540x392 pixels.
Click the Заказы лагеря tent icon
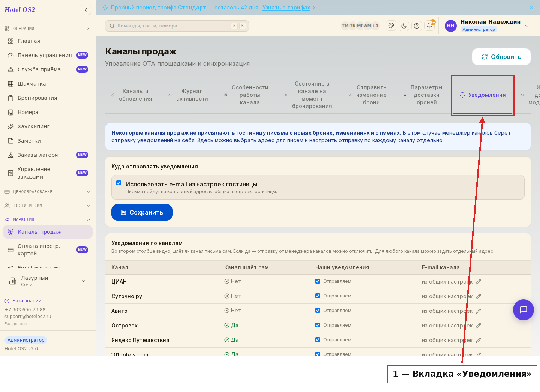[10, 155]
